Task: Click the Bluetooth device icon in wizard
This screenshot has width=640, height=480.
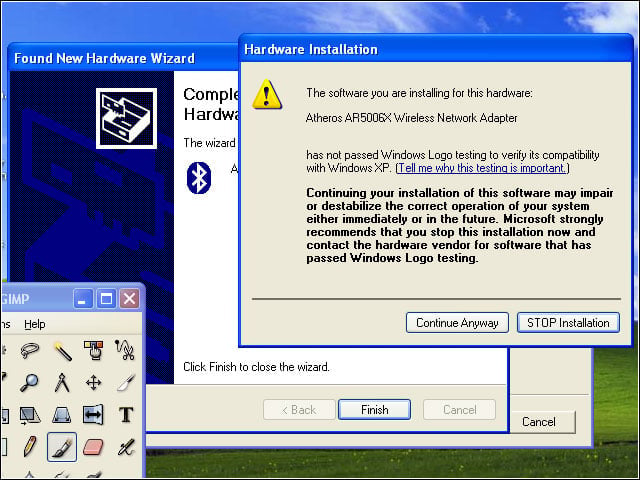Action: tap(199, 178)
